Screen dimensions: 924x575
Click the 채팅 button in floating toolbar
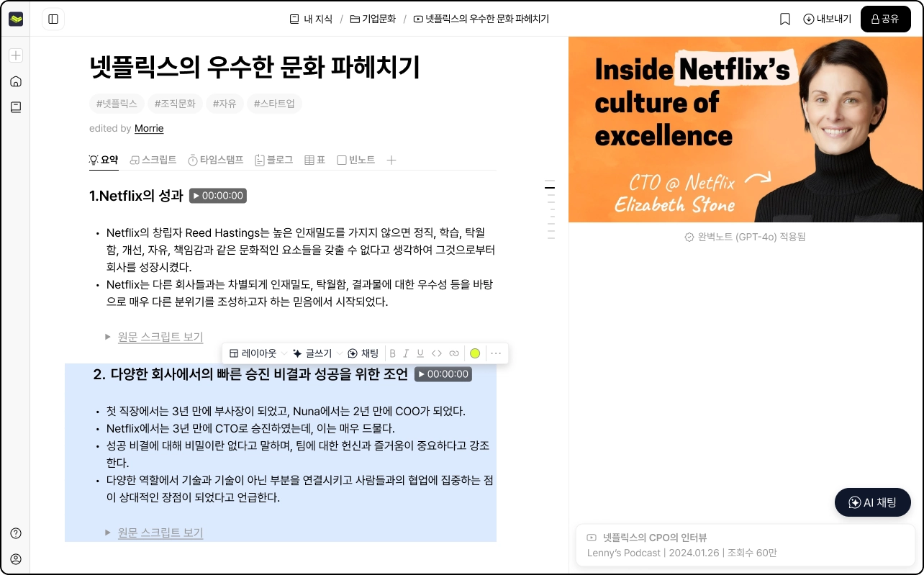pos(363,353)
